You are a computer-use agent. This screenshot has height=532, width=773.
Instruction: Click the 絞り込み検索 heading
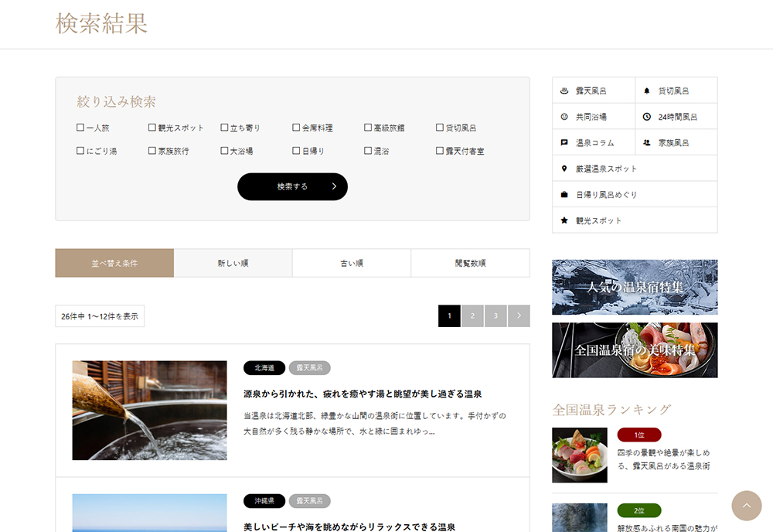pyautogui.click(x=117, y=101)
